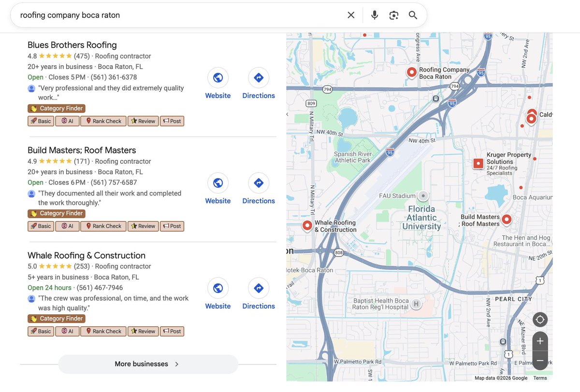The width and height of the screenshot is (580, 392).
Task: Click the FAU Stadium map marker
Action: coord(423,196)
